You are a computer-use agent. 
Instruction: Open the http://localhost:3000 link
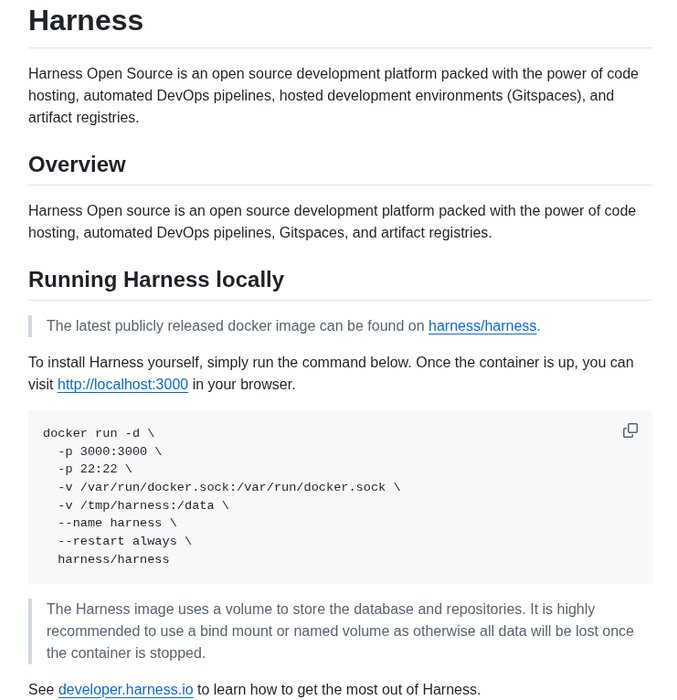point(122,384)
